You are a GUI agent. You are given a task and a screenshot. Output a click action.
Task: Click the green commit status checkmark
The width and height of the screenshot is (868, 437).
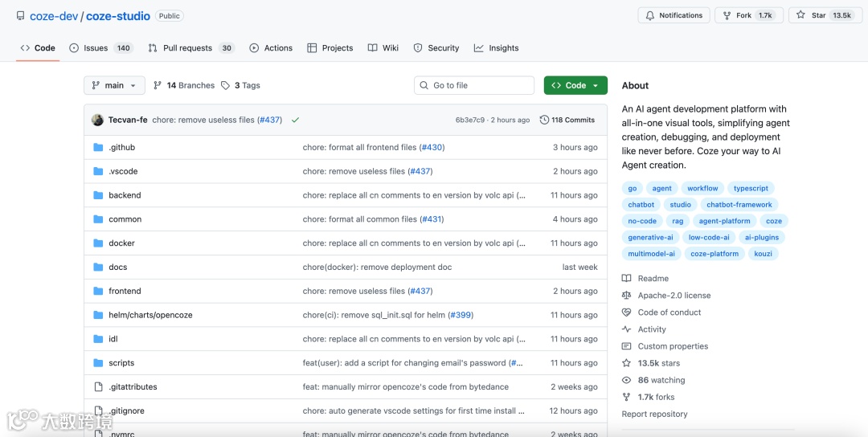click(295, 120)
